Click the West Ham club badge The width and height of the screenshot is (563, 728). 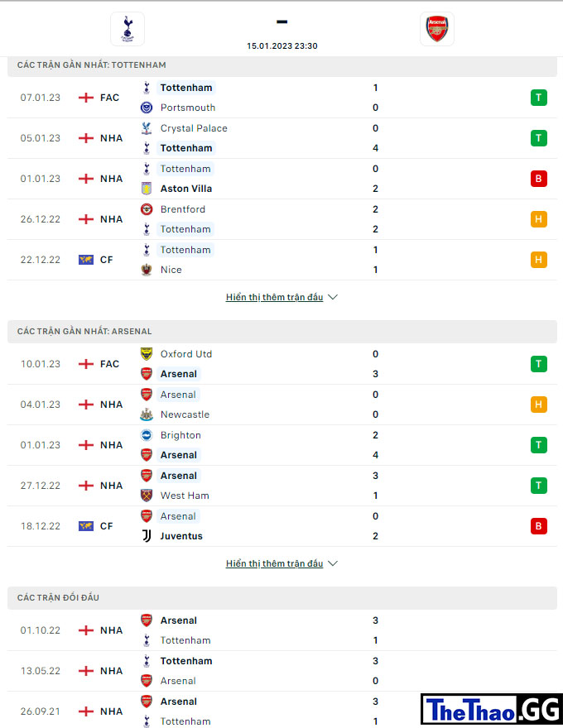click(x=147, y=496)
